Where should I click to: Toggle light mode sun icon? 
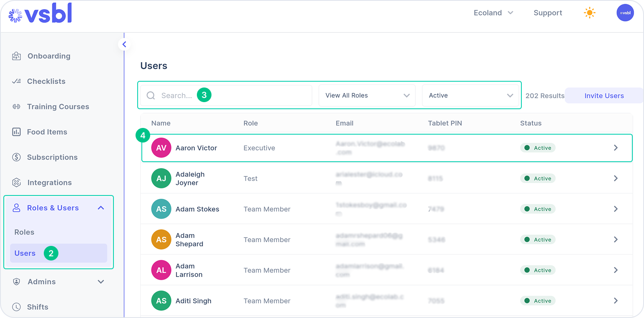(x=589, y=13)
